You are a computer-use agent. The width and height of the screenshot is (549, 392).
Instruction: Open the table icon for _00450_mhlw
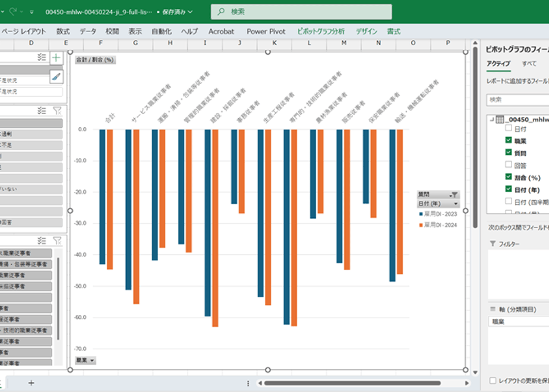pyautogui.click(x=500, y=120)
